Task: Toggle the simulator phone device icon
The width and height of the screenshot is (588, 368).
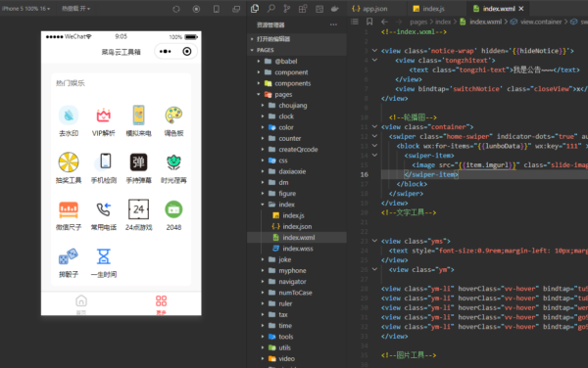Action: click(x=217, y=9)
